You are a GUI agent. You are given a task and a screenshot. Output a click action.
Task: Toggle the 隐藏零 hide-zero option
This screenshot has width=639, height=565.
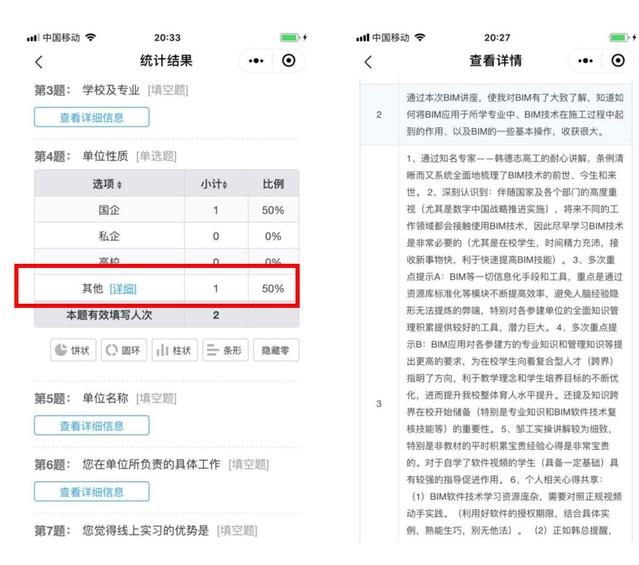click(274, 351)
